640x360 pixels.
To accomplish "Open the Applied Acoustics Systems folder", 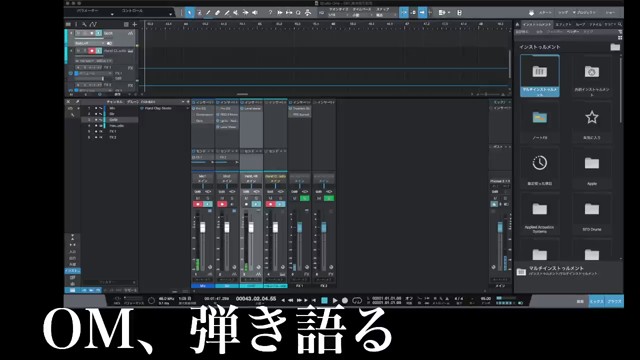I will click(x=540, y=214).
